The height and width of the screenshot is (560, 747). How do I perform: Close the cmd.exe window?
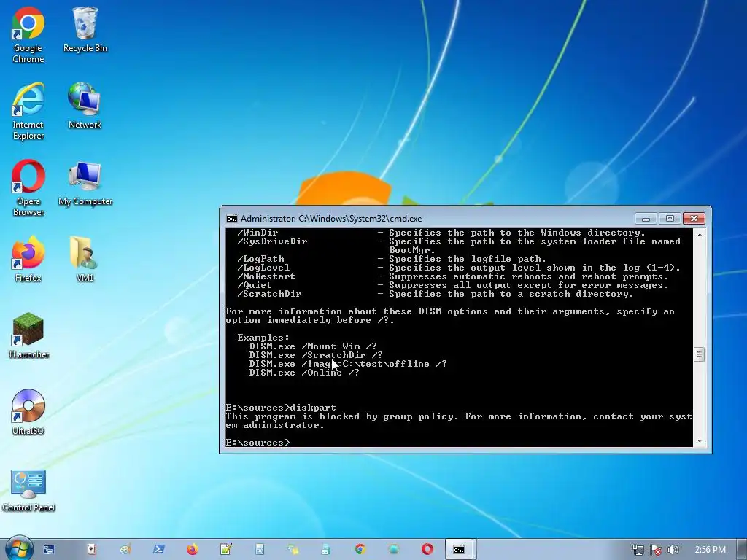[694, 219]
